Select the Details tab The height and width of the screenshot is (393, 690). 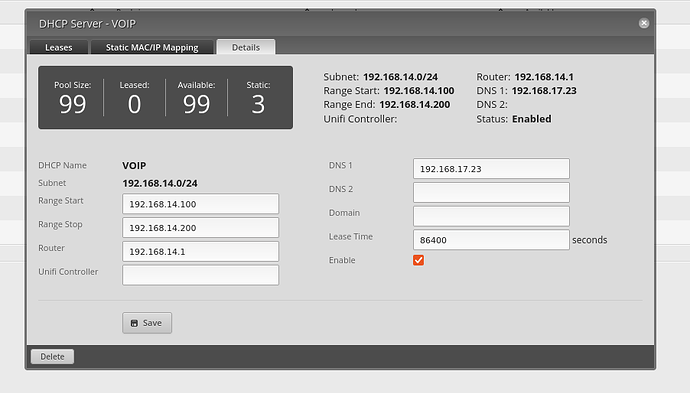pos(246,47)
